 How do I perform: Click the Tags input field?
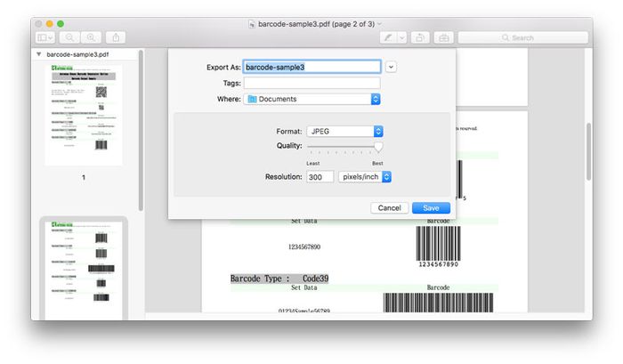pyautogui.click(x=311, y=83)
